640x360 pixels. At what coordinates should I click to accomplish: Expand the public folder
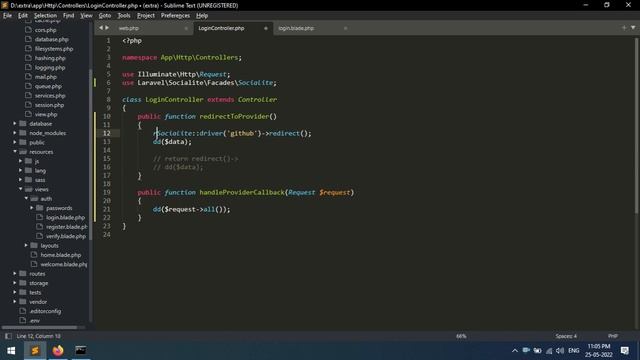pos(15,142)
